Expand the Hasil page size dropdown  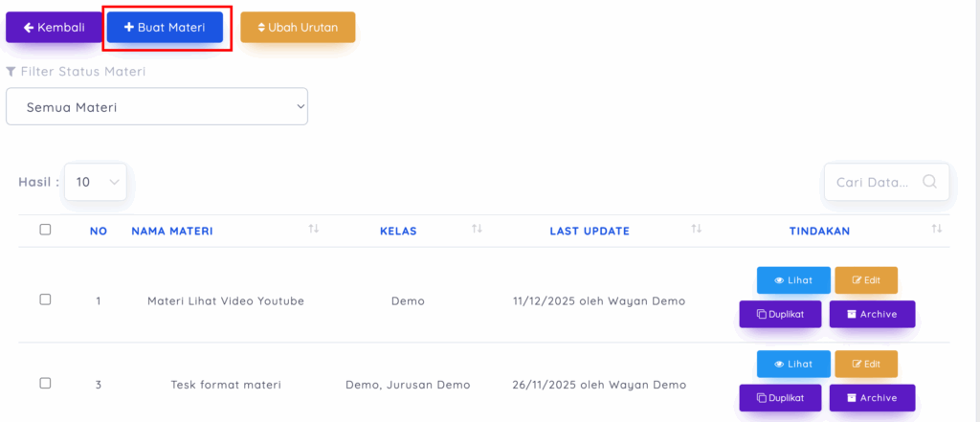click(96, 182)
